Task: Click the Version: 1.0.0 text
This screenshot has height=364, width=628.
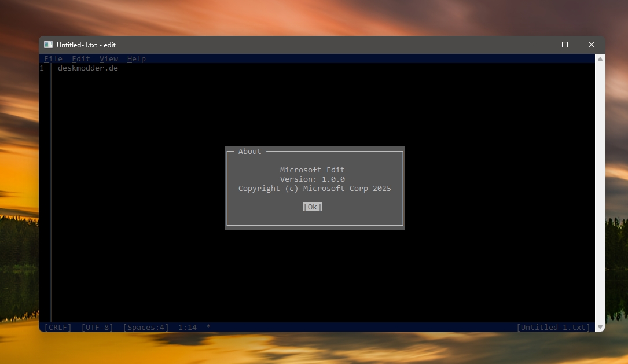Action: (313, 179)
